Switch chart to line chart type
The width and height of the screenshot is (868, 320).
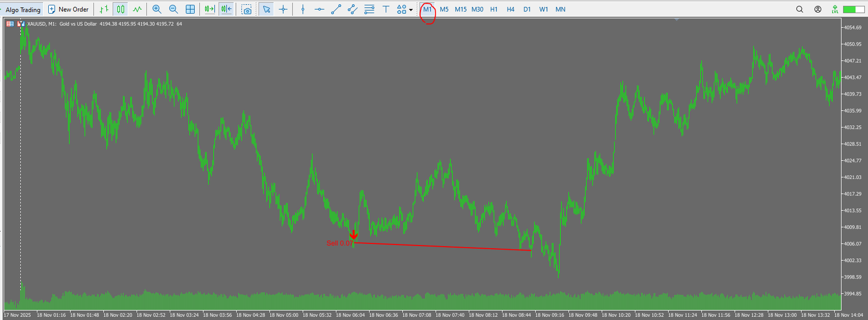click(x=137, y=9)
